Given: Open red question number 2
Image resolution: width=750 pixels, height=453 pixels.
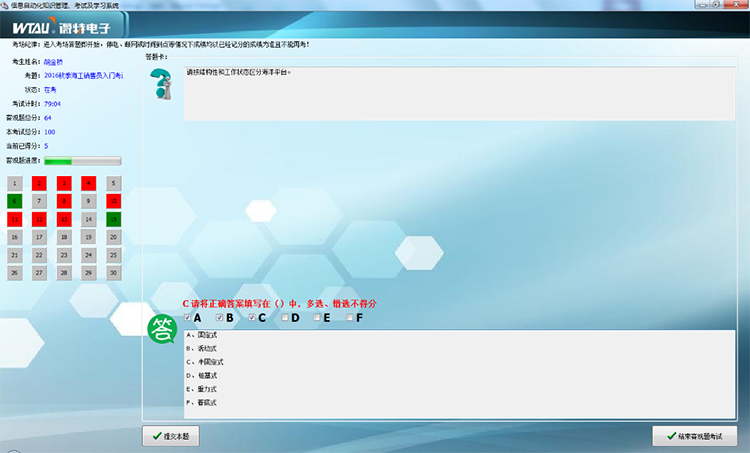Looking at the screenshot, I should point(38,184).
